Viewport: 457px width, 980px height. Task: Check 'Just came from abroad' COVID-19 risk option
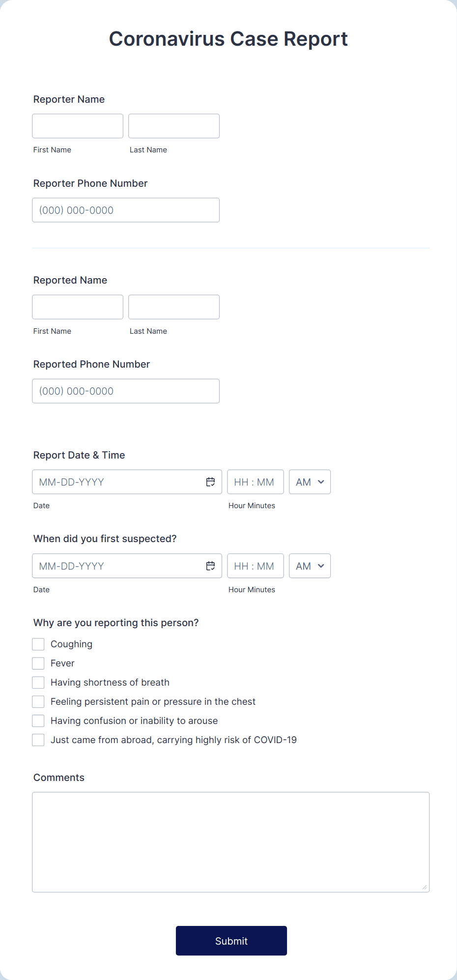38,740
